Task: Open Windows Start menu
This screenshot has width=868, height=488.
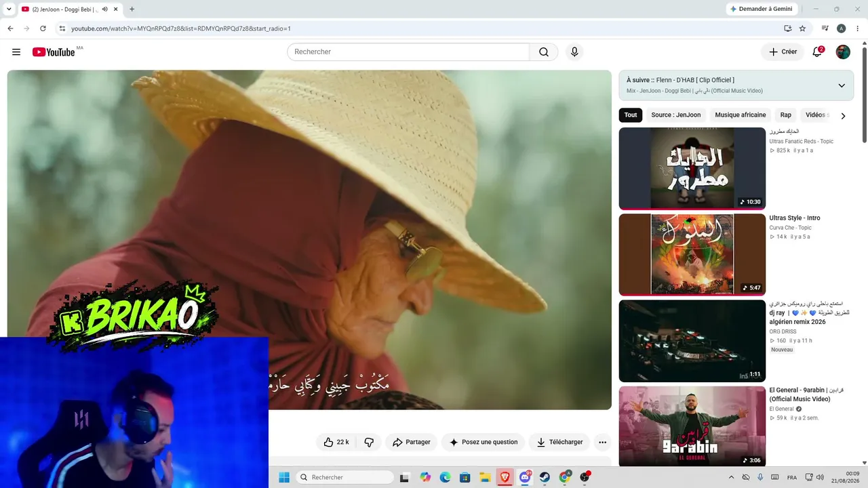Action: pos(284,477)
